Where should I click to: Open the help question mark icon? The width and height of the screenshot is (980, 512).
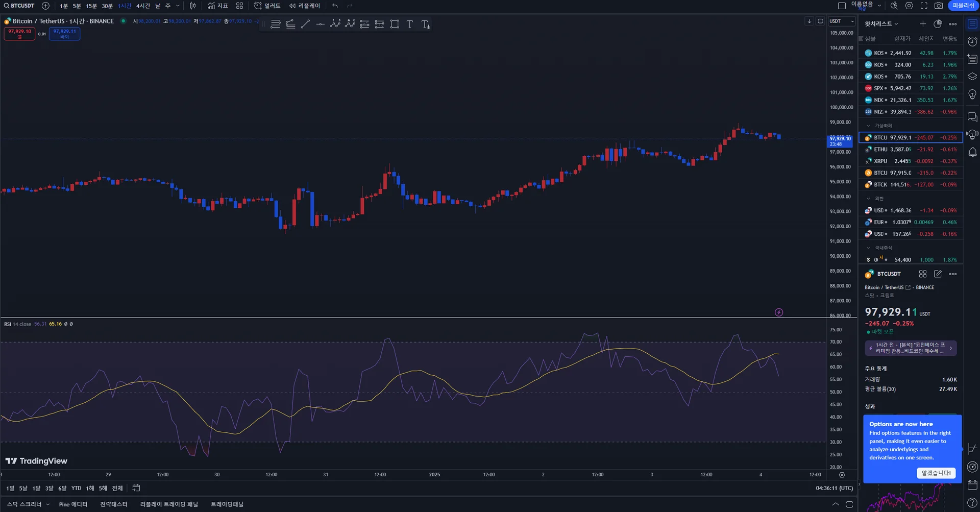coord(972,503)
